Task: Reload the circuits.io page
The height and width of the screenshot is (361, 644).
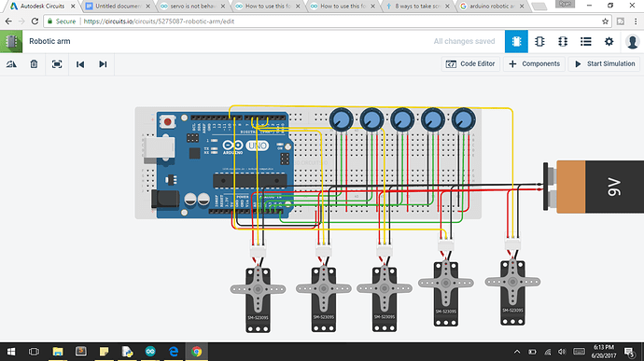Action: coord(35,21)
